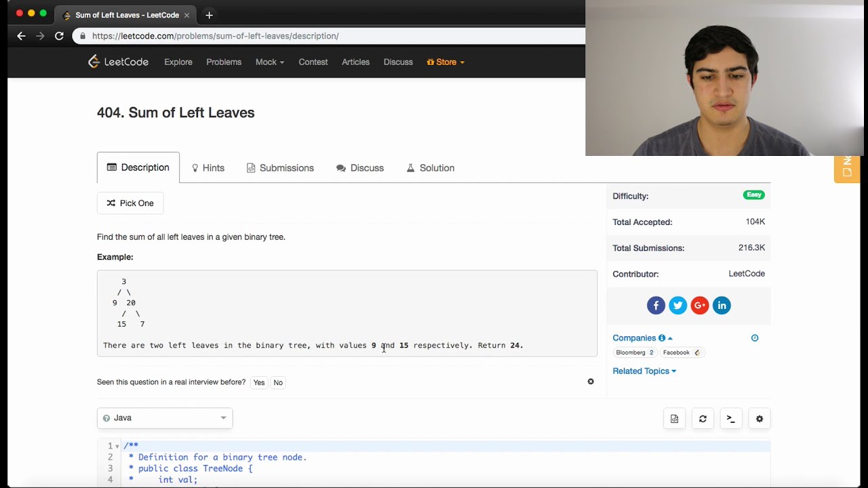Click the Easy difficulty badge
868x488 pixels.
(754, 195)
